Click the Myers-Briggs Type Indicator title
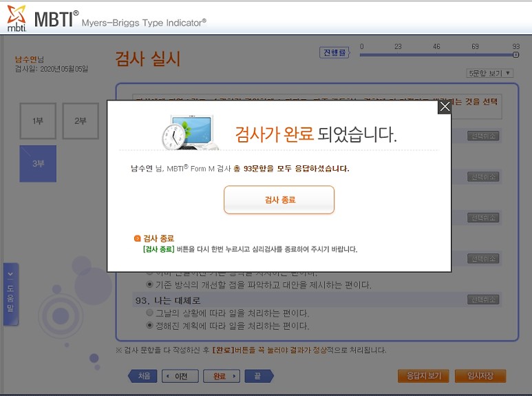532x396 pixels. click(x=144, y=23)
